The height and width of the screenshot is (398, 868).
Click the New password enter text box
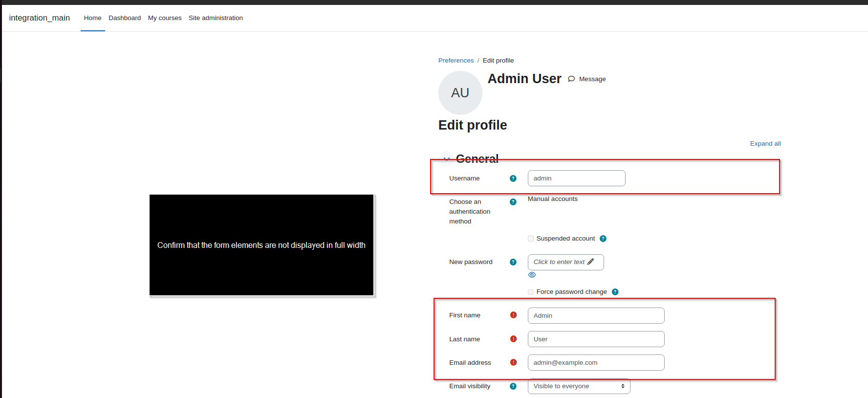point(565,262)
